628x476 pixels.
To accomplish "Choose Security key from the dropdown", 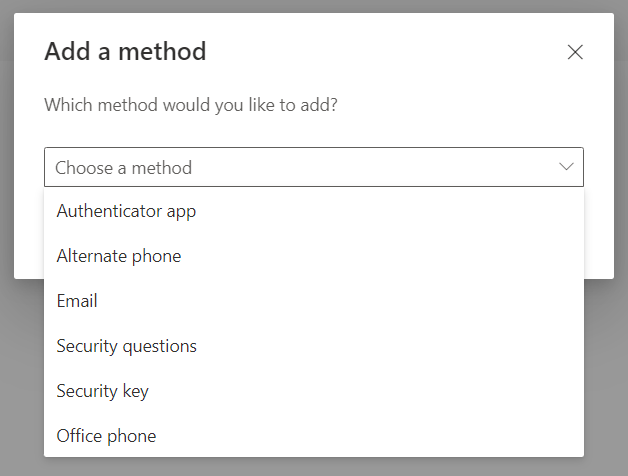I will point(103,391).
